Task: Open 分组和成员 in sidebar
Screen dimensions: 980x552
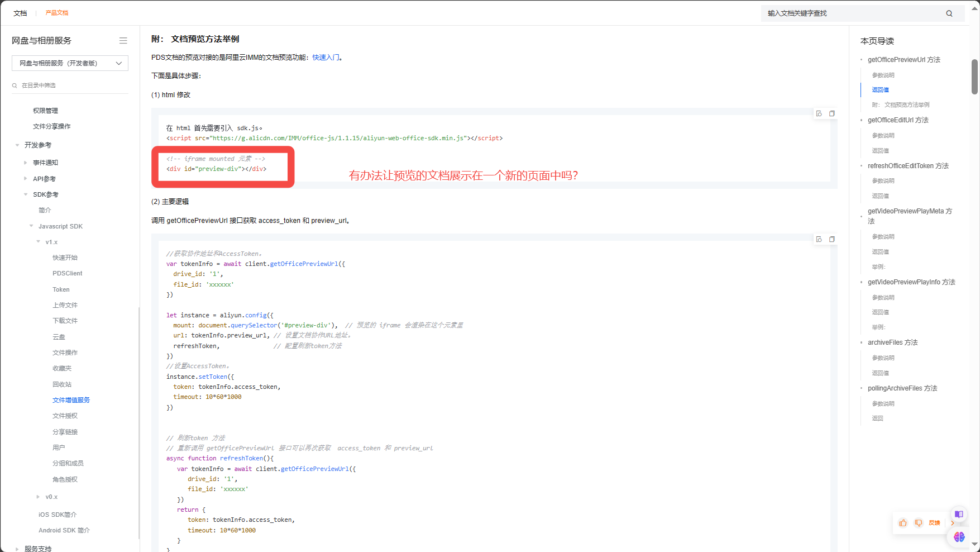Action: coord(68,463)
